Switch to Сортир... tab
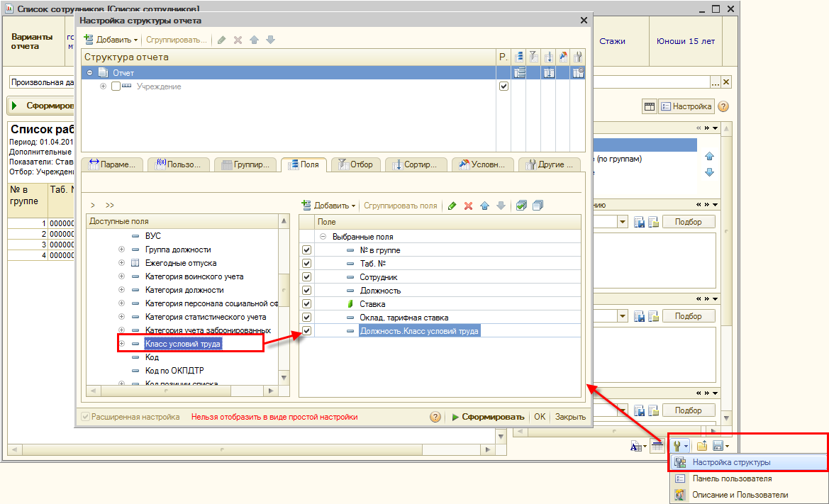829x504 pixels. (x=415, y=165)
